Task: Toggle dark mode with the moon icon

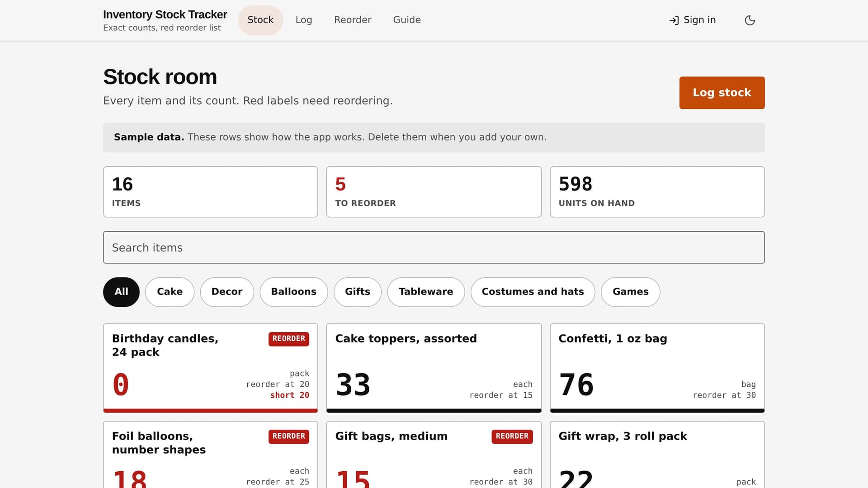Action: pos(750,20)
